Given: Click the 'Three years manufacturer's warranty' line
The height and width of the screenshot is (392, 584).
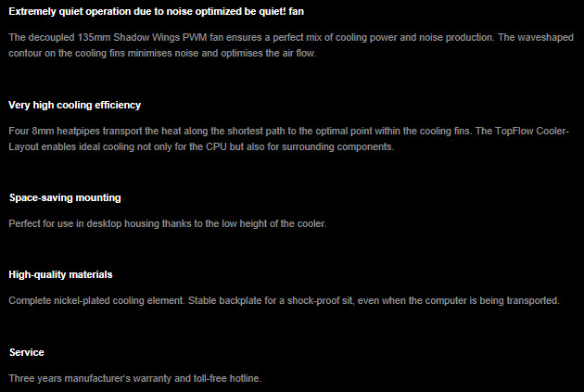Looking at the screenshot, I should (134, 379).
